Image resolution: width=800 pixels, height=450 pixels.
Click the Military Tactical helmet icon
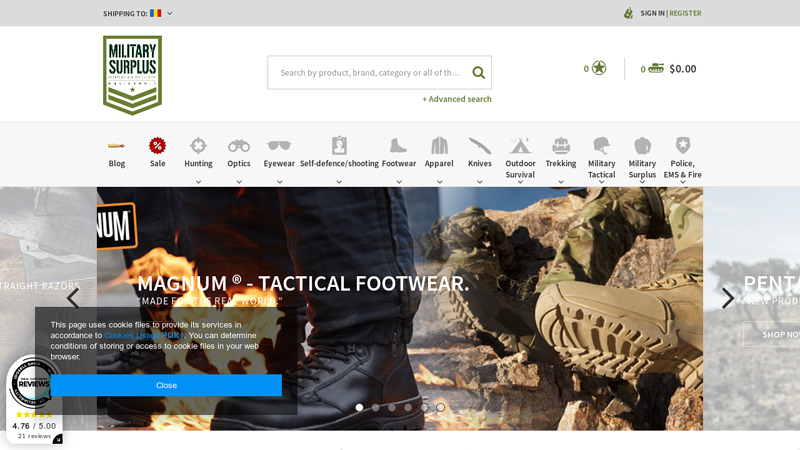(602, 145)
